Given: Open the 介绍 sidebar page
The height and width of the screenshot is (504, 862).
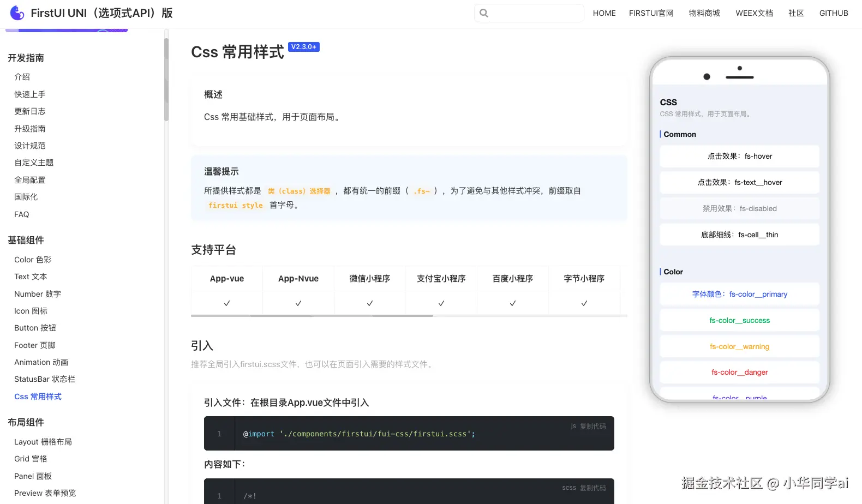Looking at the screenshot, I should (22, 77).
